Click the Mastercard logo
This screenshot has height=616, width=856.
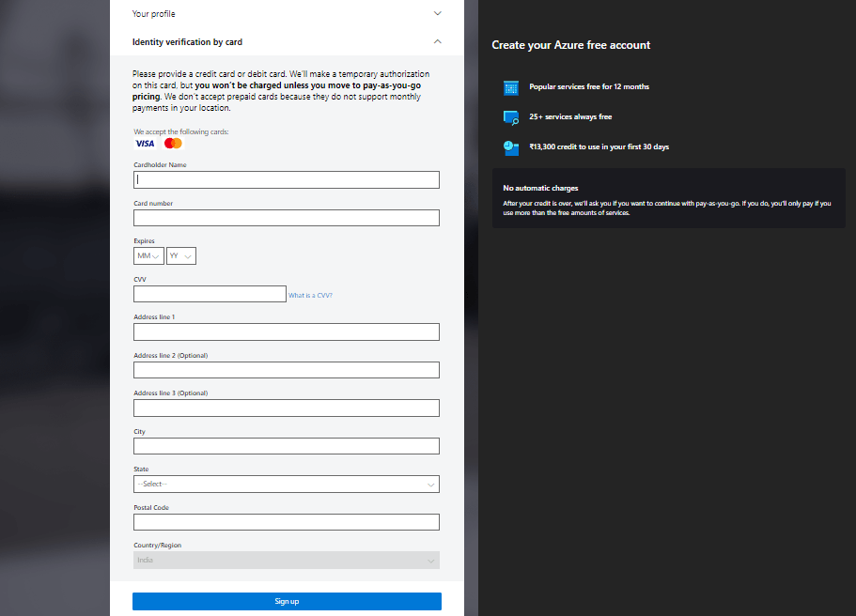[x=173, y=144]
